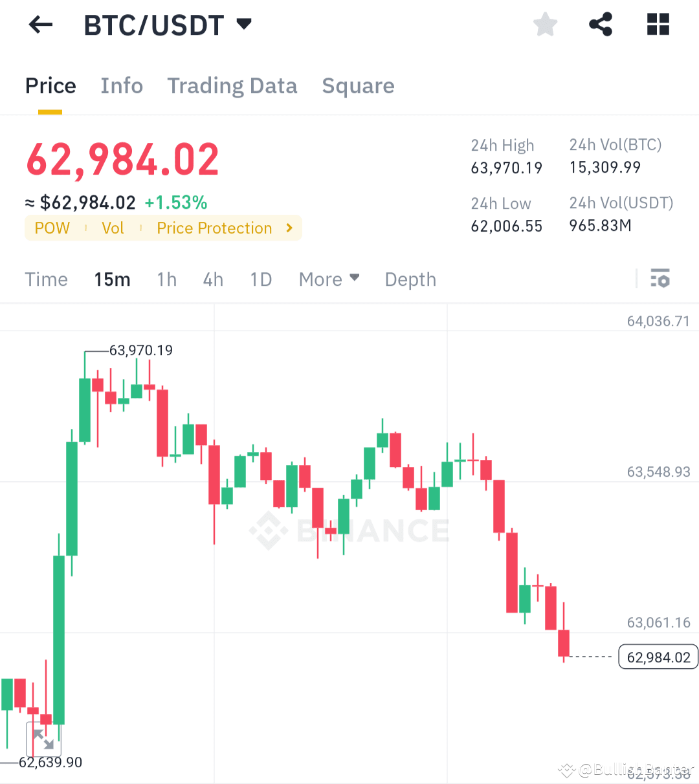Switch chart to 1h interval

click(x=166, y=279)
